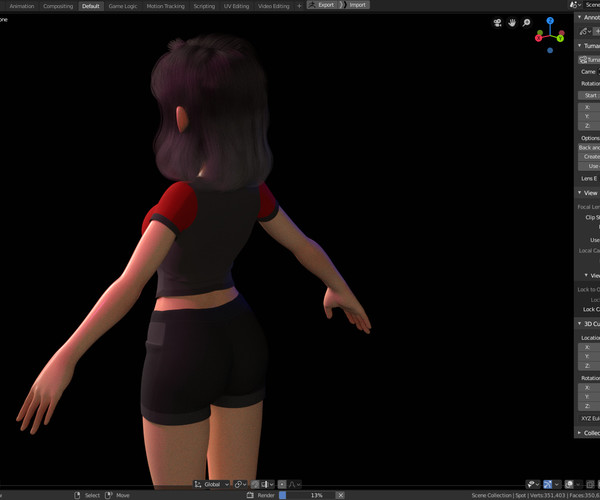Collapse the 3D Cursor panel
This screenshot has height=500, width=600.
point(580,323)
